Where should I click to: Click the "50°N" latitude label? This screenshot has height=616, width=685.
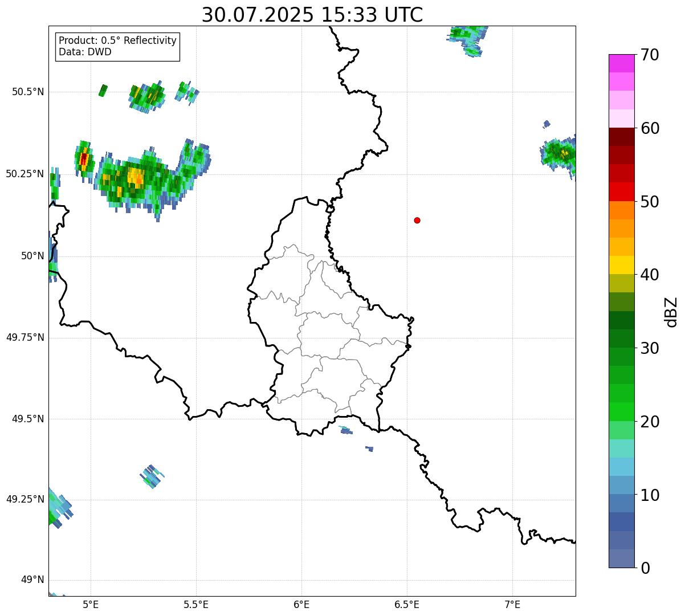(32, 256)
